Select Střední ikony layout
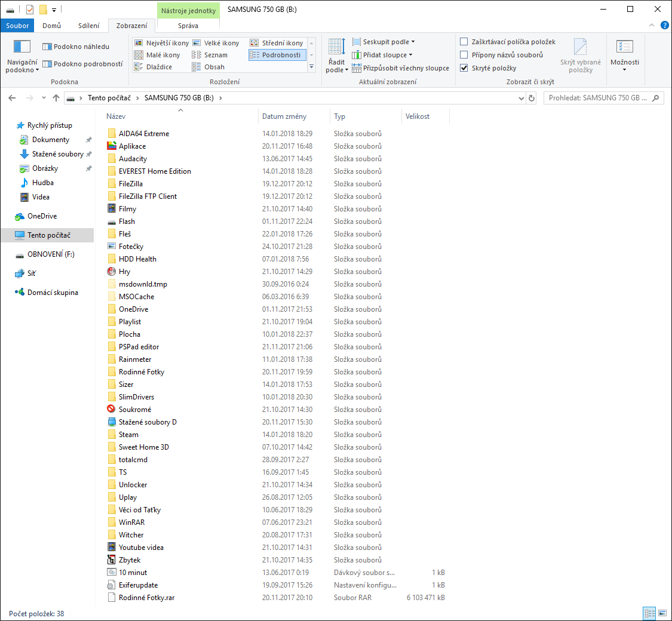This screenshot has height=621, width=672. click(277, 43)
